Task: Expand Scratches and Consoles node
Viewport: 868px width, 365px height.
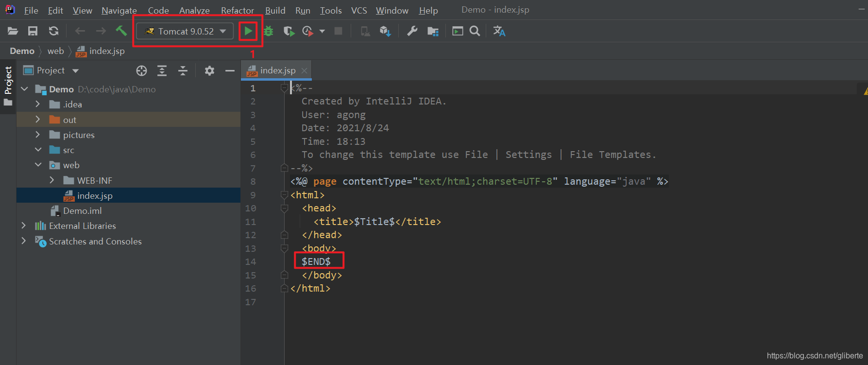Action: tap(23, 241)
